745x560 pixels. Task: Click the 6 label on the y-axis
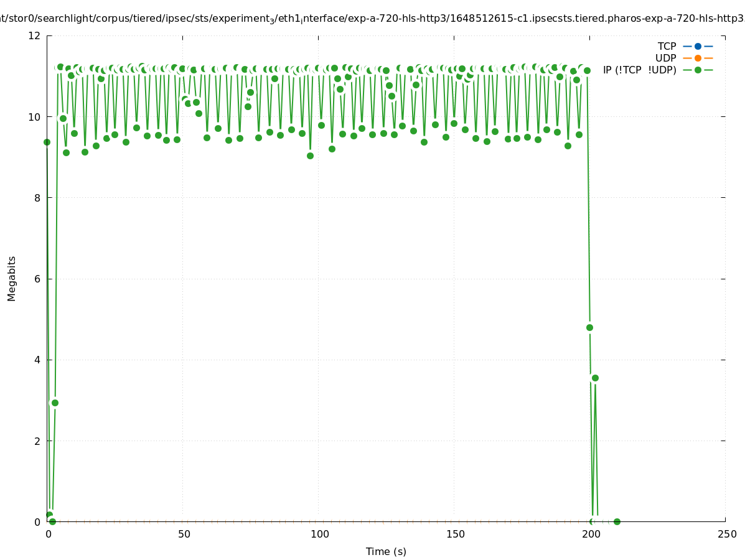[x=37, y=279]
